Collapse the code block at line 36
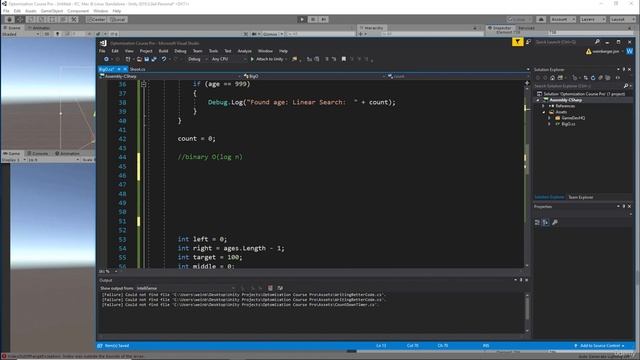 coord(144,84)
